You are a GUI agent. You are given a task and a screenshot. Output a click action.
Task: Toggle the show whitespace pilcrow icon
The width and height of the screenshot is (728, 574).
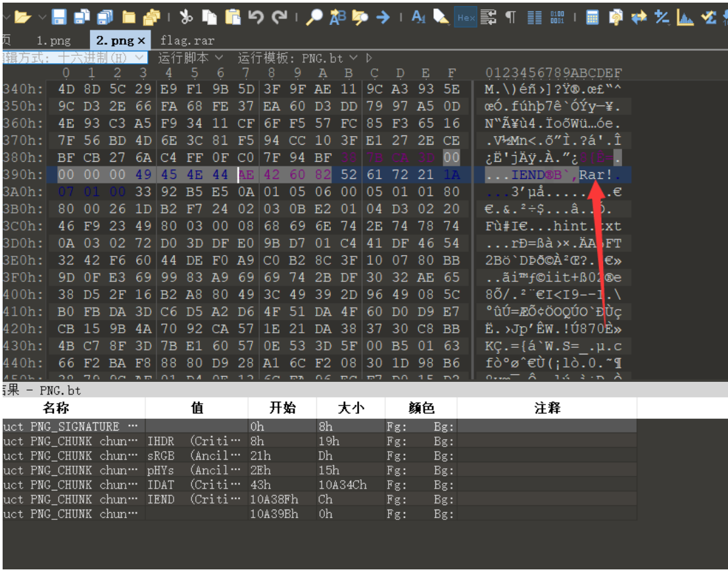click(510, 18)
